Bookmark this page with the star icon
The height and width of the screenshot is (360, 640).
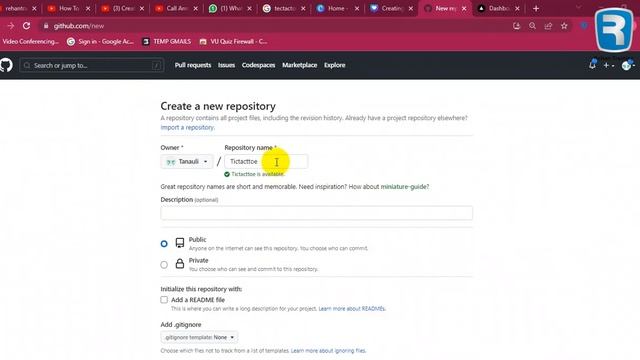click(564, 26)
